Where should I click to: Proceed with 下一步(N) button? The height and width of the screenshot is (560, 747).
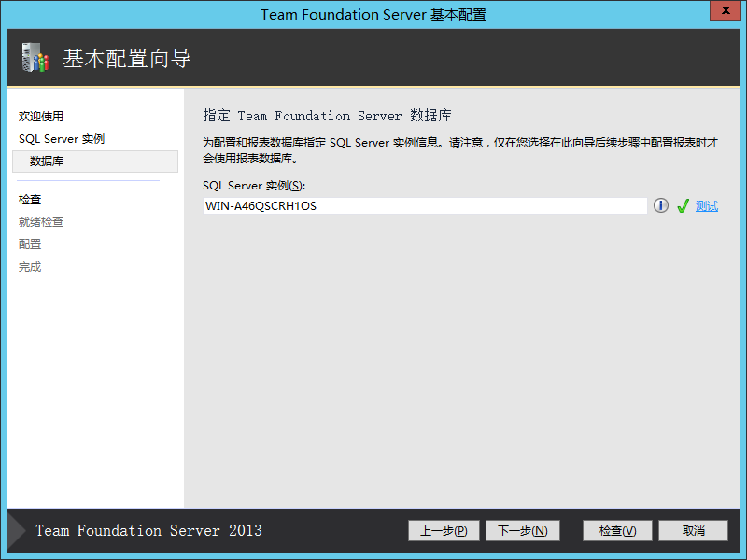pos(523,530)
